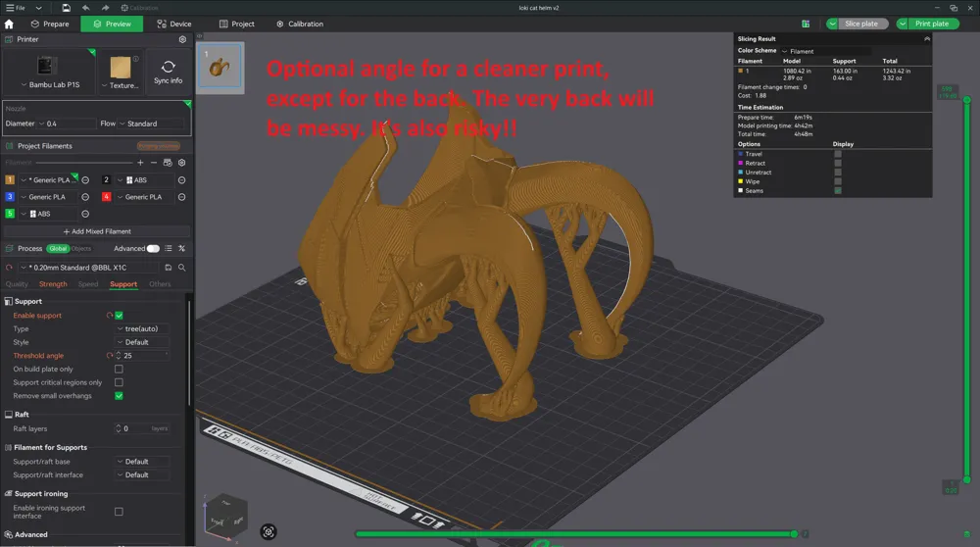This screenshot has height=547, width=980.
Task: Open printer settings gear icon
Action: pyautogui.click(x=182, y=39)
